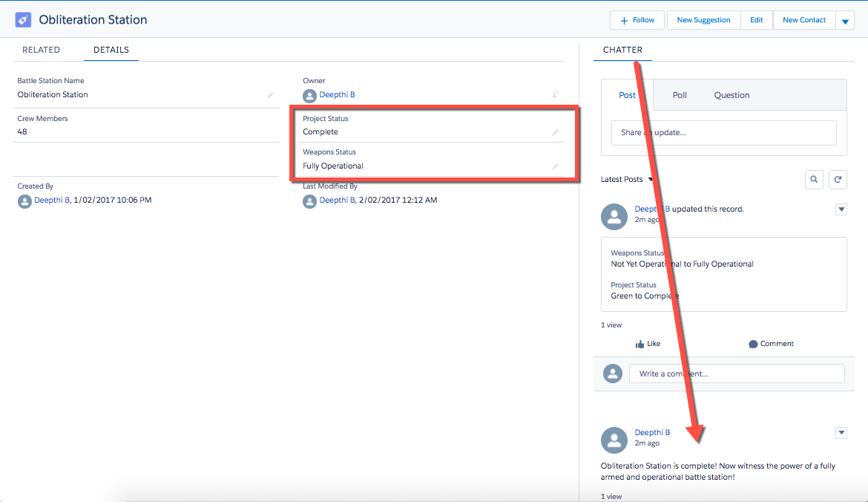Click the change Owner icon
868x502 pixels.
[x=555, y=95]
